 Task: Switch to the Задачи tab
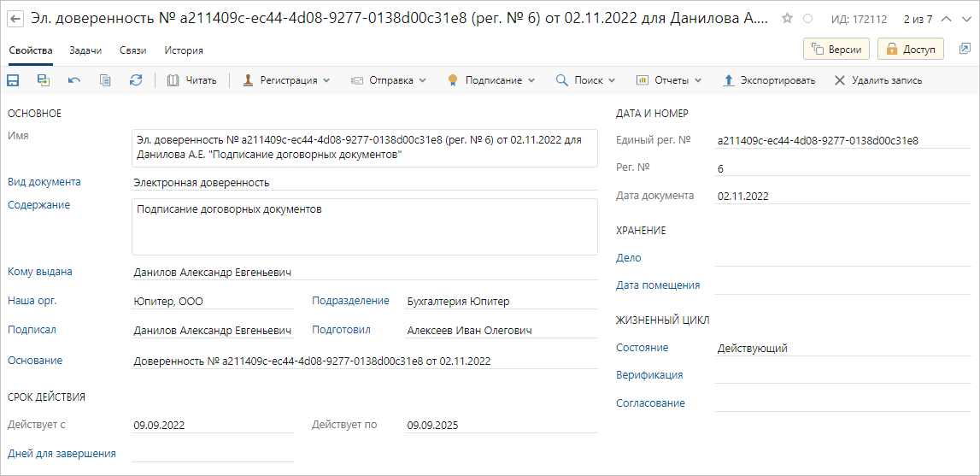85,50
